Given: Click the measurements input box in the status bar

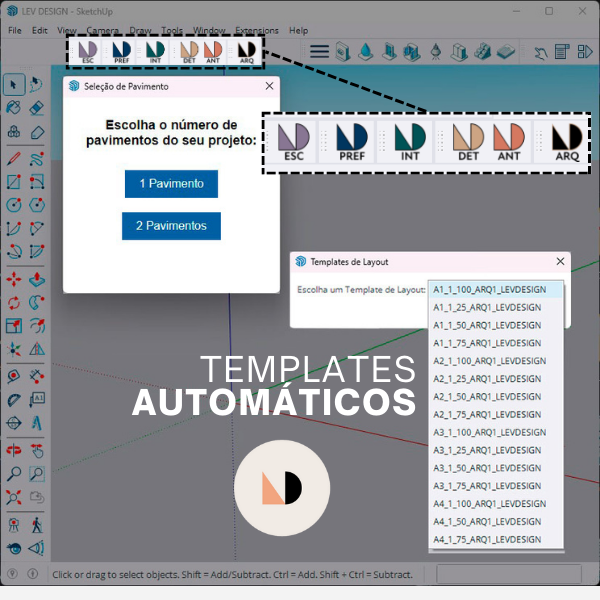Looking at the screenshot, I should (509, 574).
